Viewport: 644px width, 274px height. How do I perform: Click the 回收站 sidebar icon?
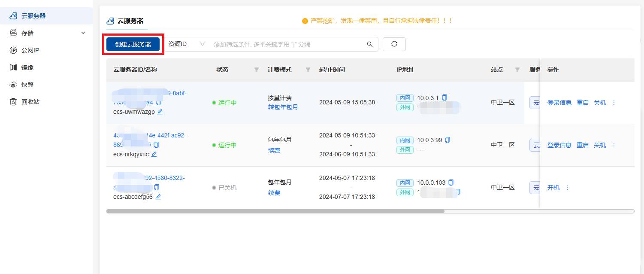pyautogui.click(x=13, y=102)
